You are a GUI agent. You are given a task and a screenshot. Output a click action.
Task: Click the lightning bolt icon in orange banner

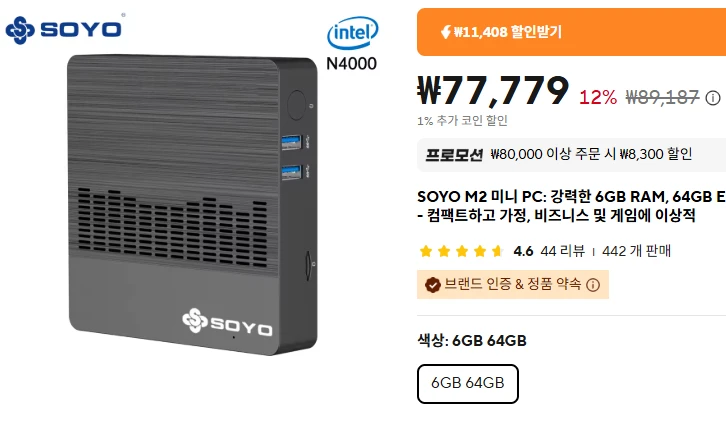pyautogui.click(x=445, y=32)
